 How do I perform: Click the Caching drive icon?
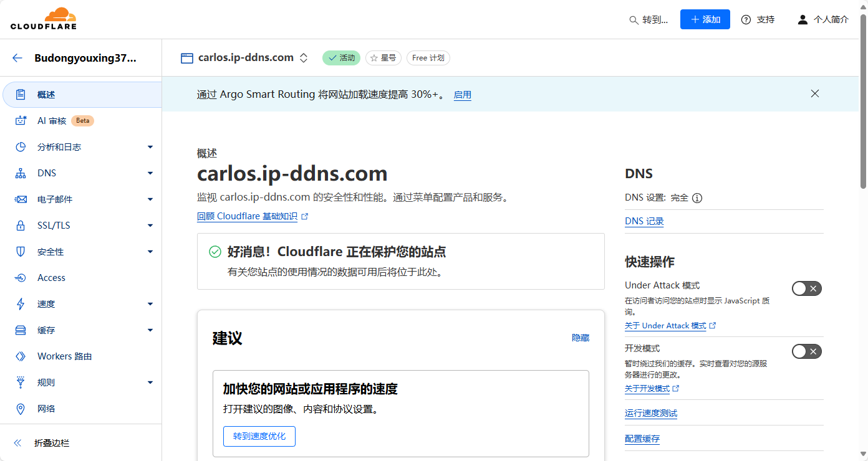coord(21,330)
